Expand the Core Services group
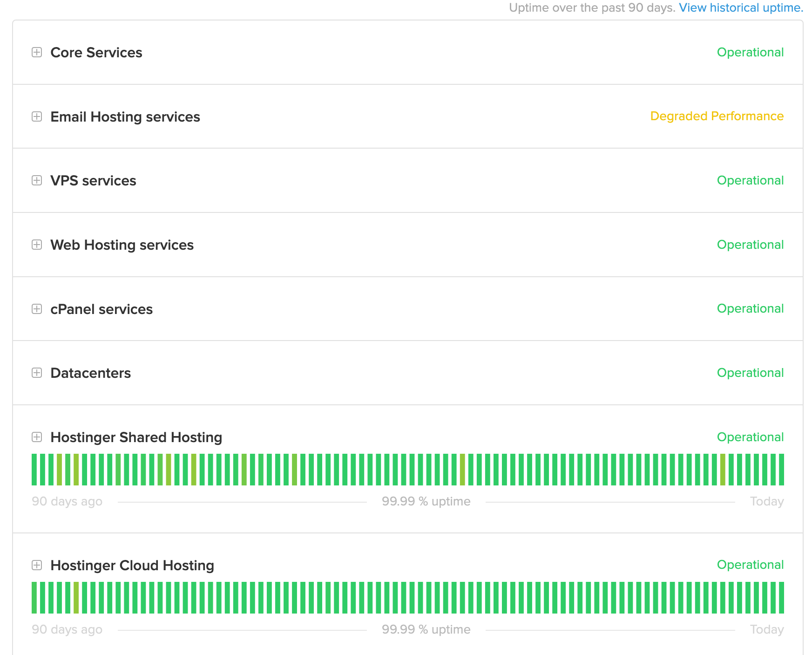 click(x=37, y=52)
